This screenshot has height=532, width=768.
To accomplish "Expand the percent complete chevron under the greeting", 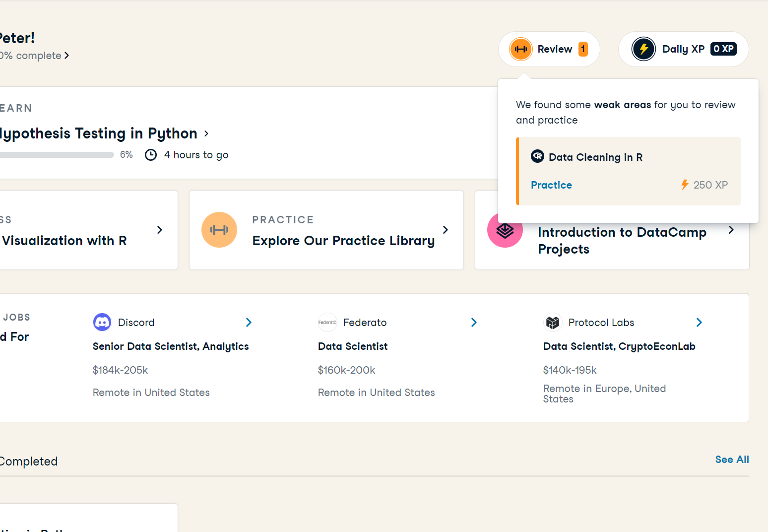I will pyautogui.click(x=66, y=56).
